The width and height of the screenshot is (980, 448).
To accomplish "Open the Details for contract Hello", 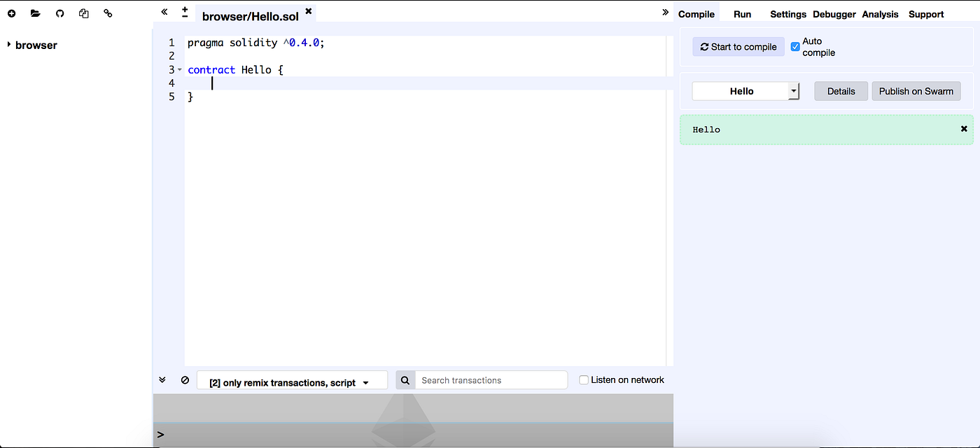I will [840, 91].
